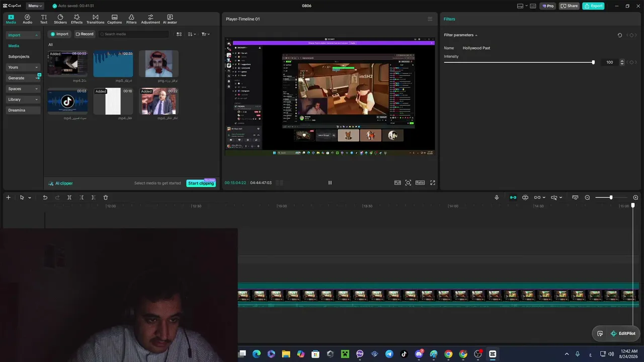Expand the Generate section
The image size is (644, 362).
pos(23,78)
